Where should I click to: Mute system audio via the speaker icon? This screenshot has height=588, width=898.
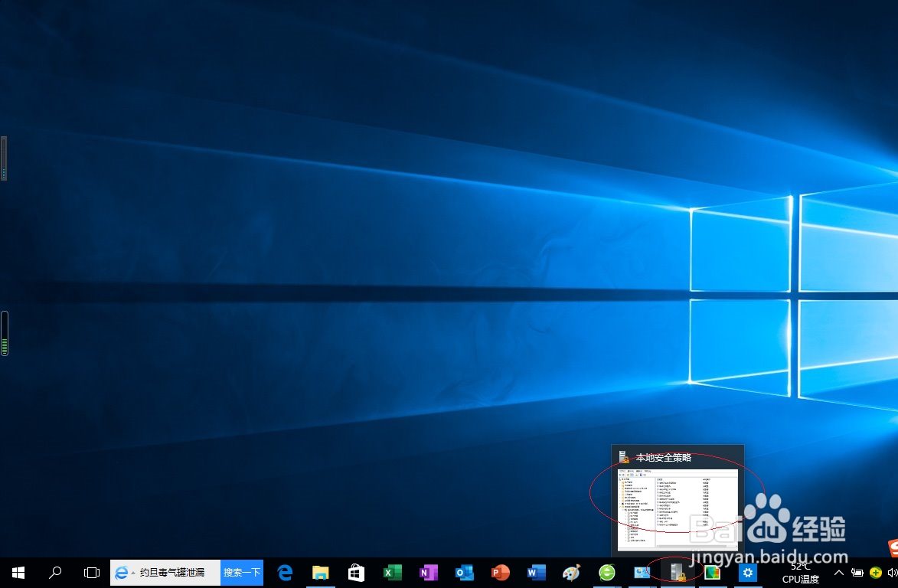coord(891,572)
